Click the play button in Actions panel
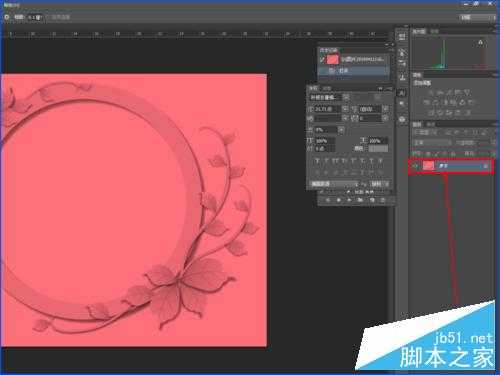500x375 pixels. point(349,200)
